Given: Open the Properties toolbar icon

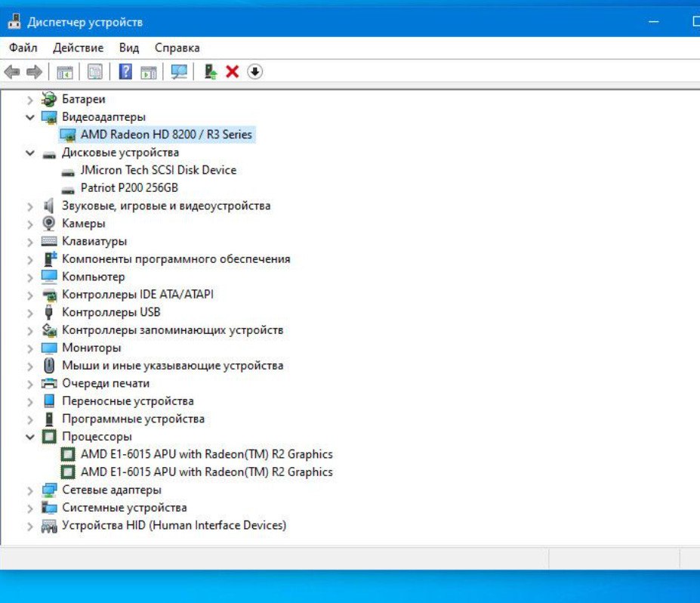Looking at the screenshot, I should click(94, 72).
